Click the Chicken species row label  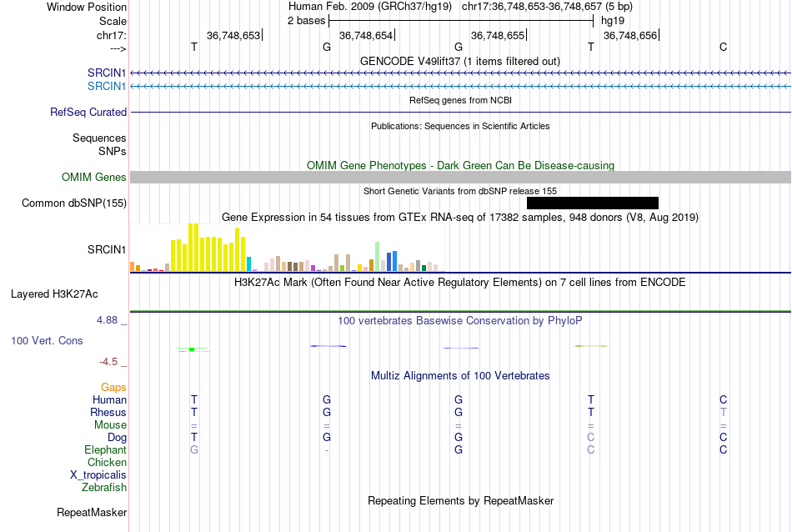[107, 463]
